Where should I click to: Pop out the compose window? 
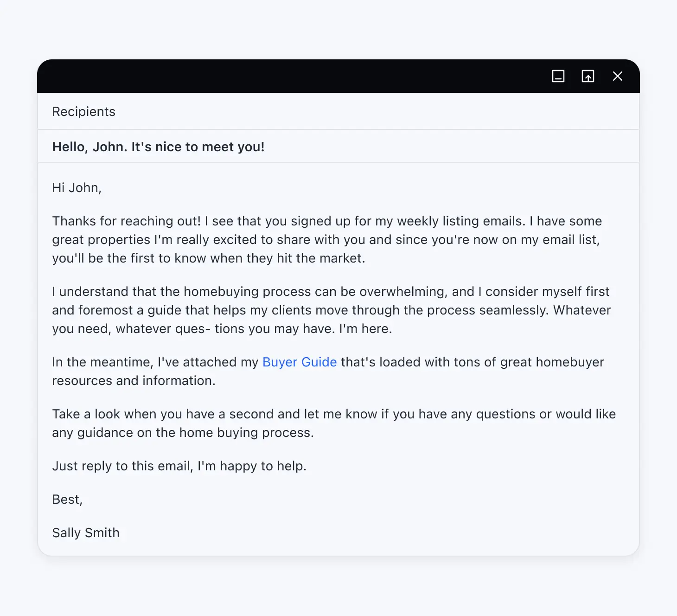588,76
